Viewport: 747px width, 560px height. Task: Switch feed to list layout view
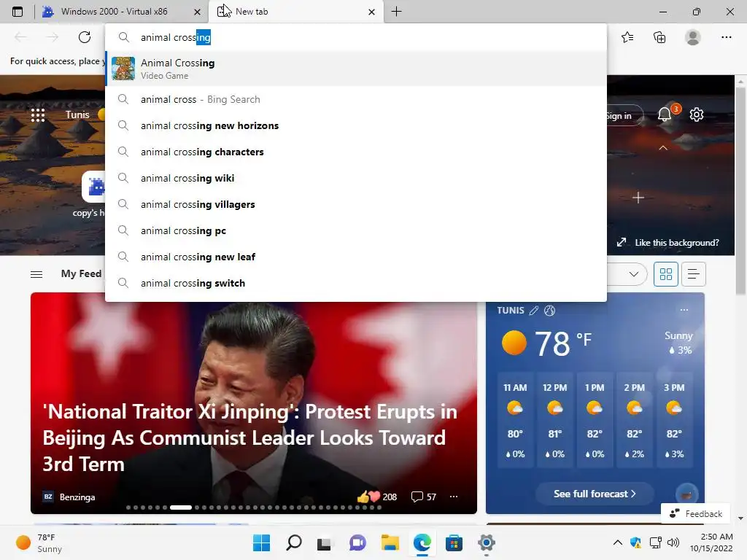point(693,274)
